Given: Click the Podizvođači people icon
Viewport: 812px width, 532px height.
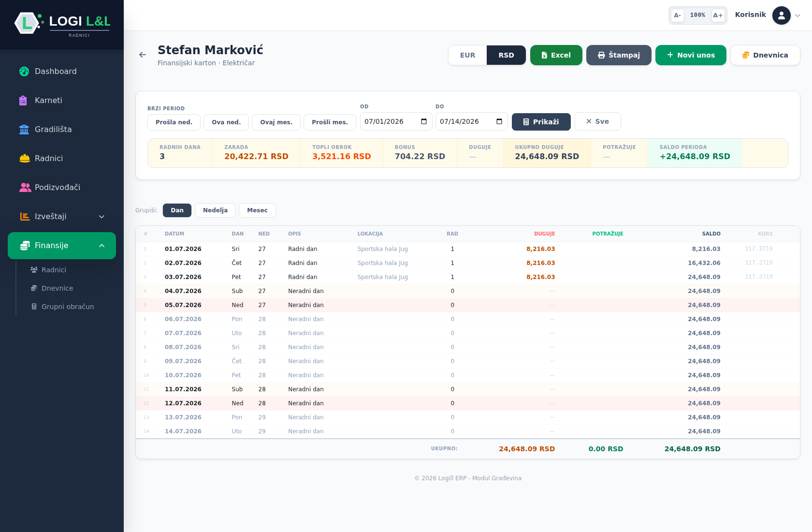Looking at the screenshot, I should pyautogui.click(x=25, y=187).
